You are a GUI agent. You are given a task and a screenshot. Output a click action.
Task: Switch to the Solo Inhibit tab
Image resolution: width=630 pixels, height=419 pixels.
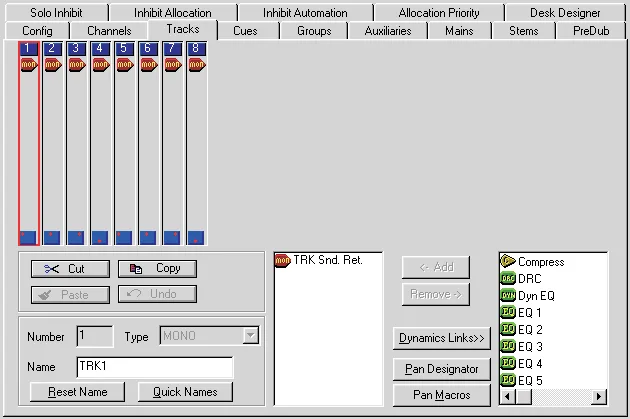click(56, 13)
